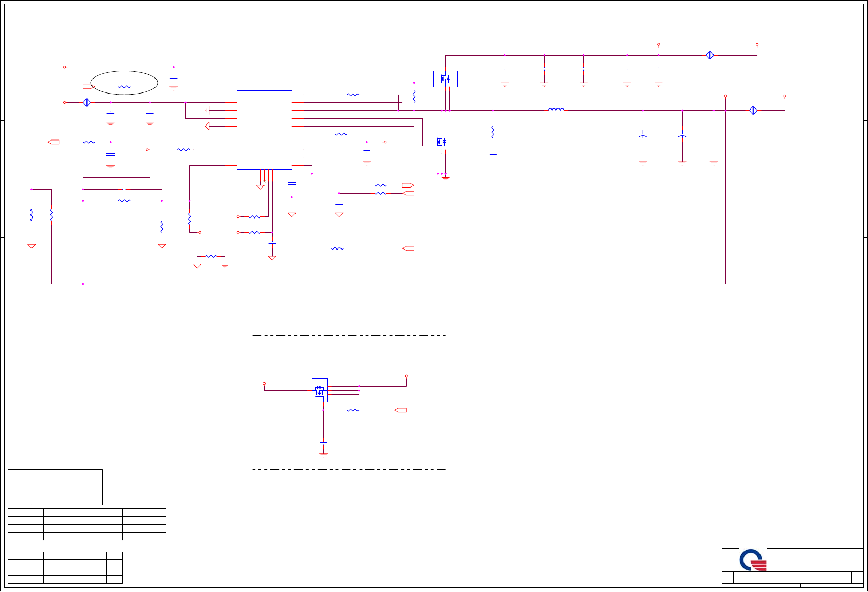Click the diamond symbol ending the inductor output rail

pos(753,110)
